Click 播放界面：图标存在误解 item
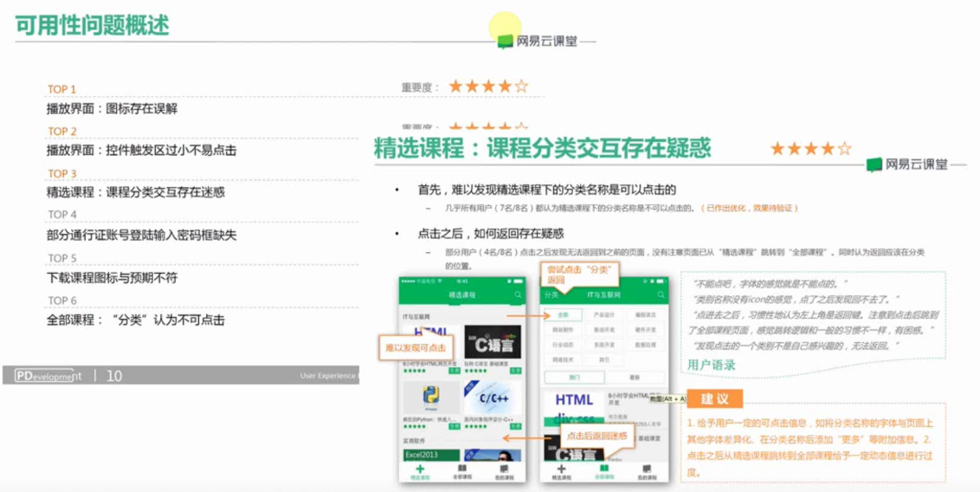The height and width of the screenshot is (492, 980). 112,109
